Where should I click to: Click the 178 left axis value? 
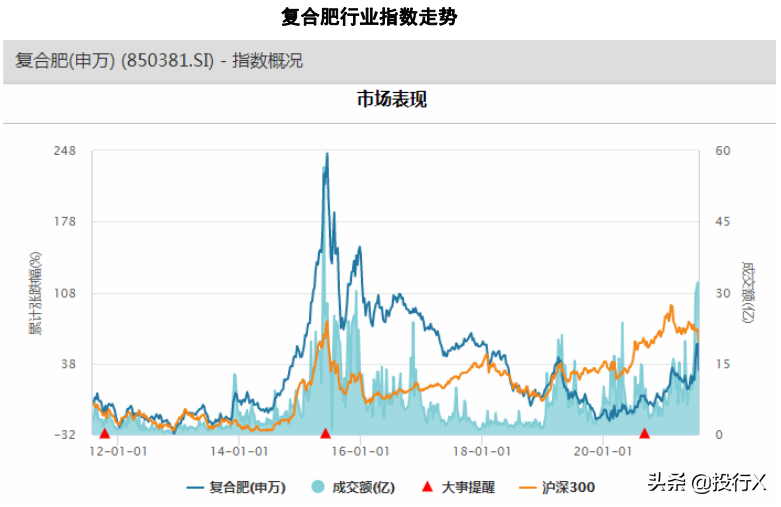pyautogui.click(x=65, y=222)
